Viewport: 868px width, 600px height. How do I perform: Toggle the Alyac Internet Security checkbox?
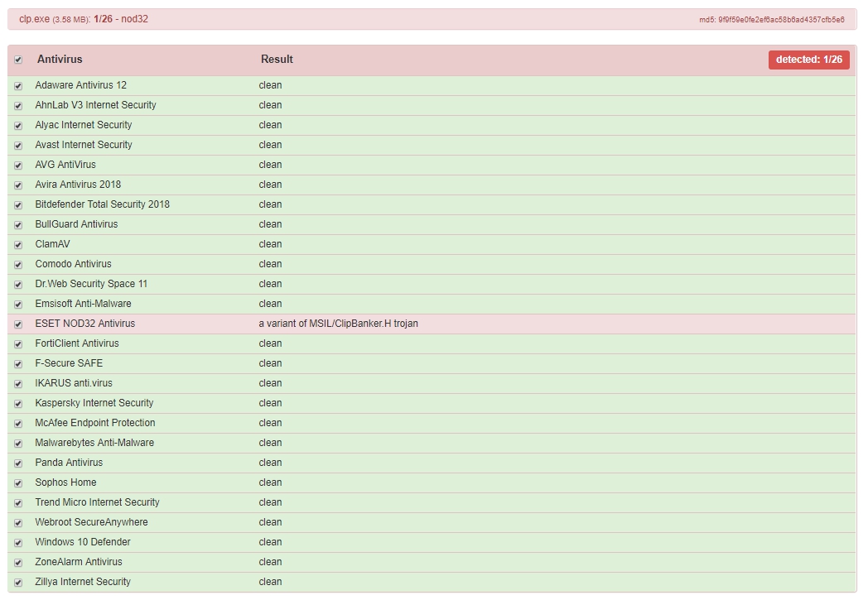[18, 126]
